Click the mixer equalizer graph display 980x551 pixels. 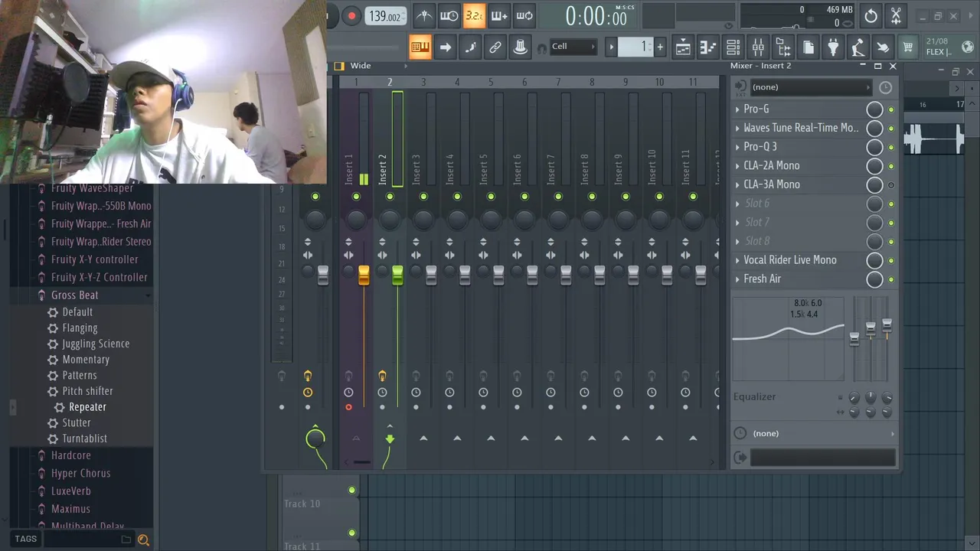(788, 339)
